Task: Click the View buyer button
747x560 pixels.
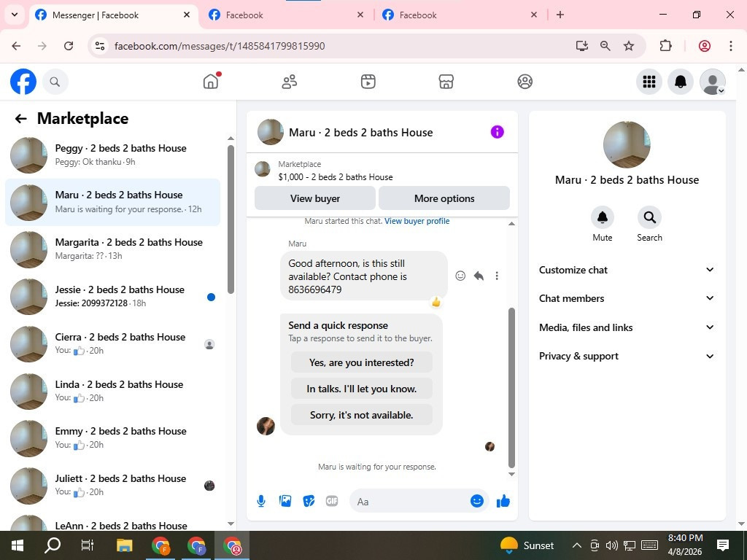Action: pos(315,198)
